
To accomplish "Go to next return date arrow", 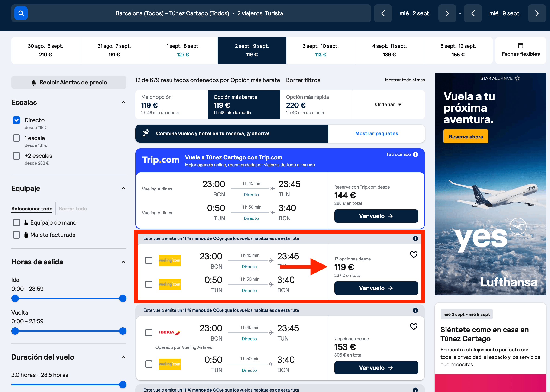I will [x=537, y=13].
